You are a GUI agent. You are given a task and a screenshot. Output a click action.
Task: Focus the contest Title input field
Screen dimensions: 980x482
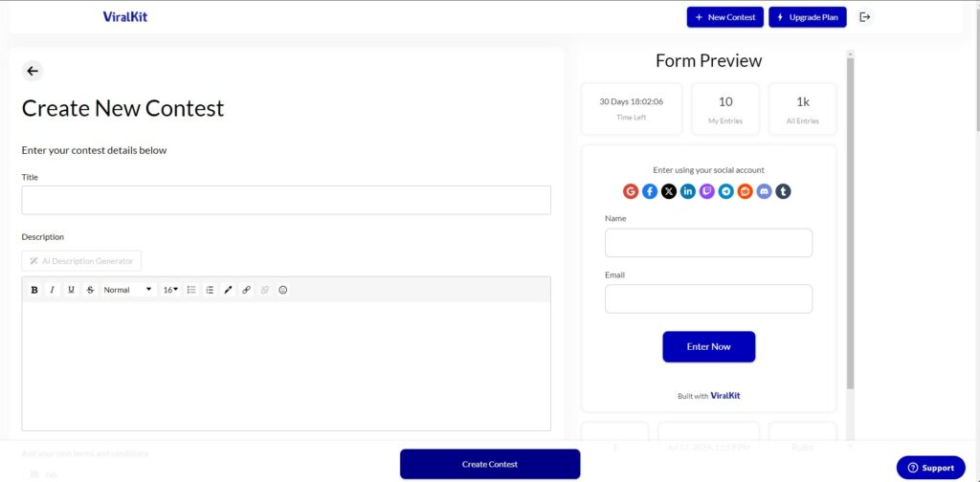[286, 200]
